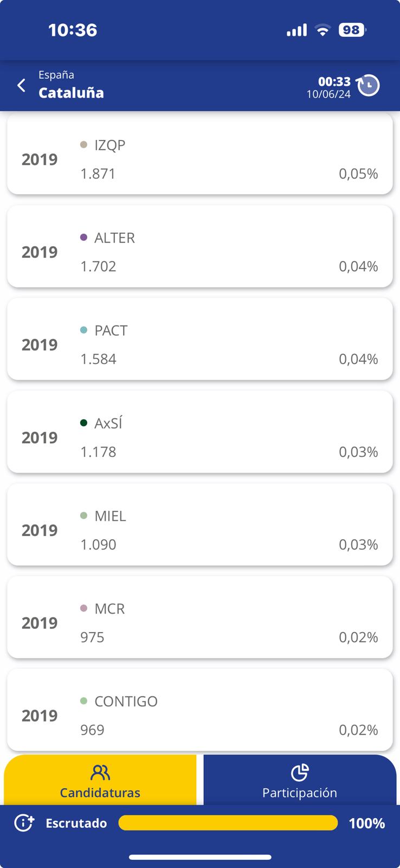This screenshot has height=868, width=400.
Task: Tap the España breadcrumb label
Action: pyautogui.click(x=56, y=75)
